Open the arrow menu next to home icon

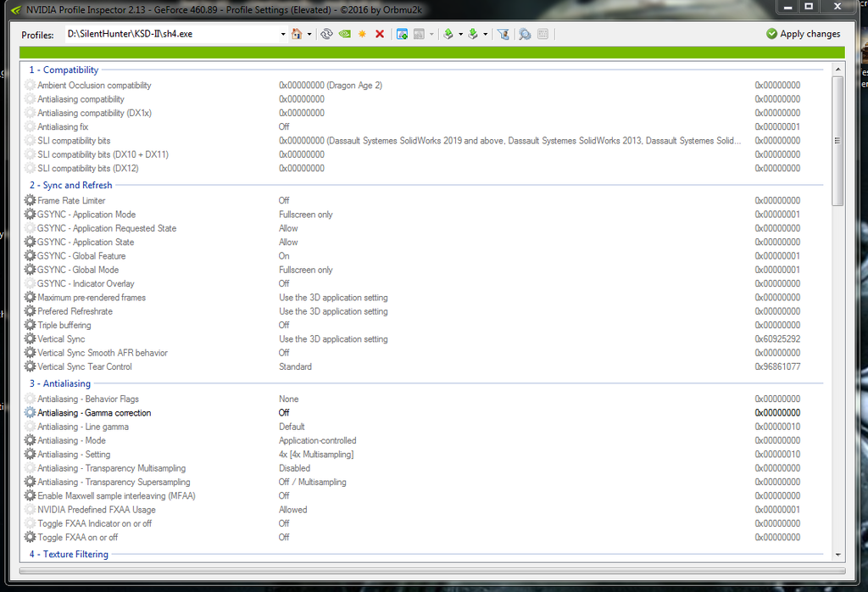(309, 34)
